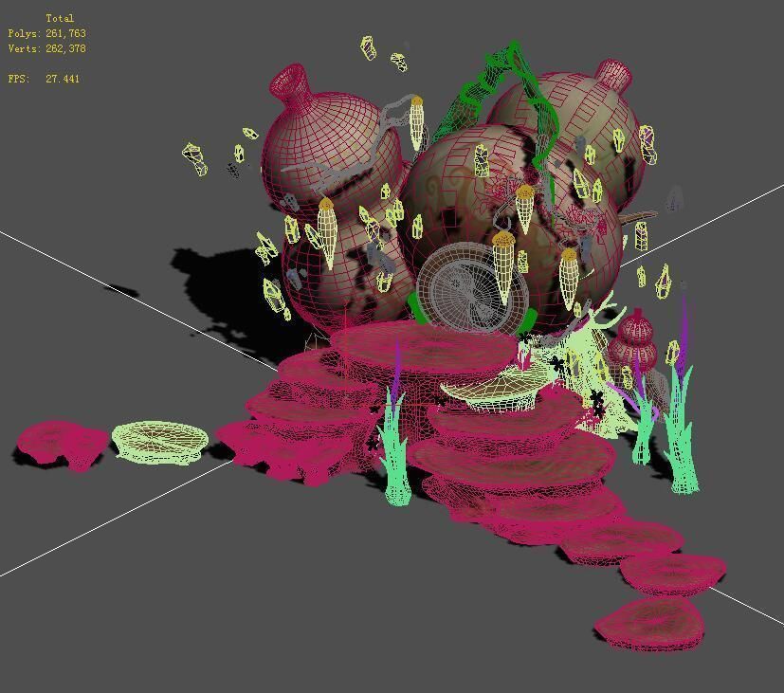
Task: Click the "Verts:" statistics label
Action: pyautogui.click(x=24, y=48)
